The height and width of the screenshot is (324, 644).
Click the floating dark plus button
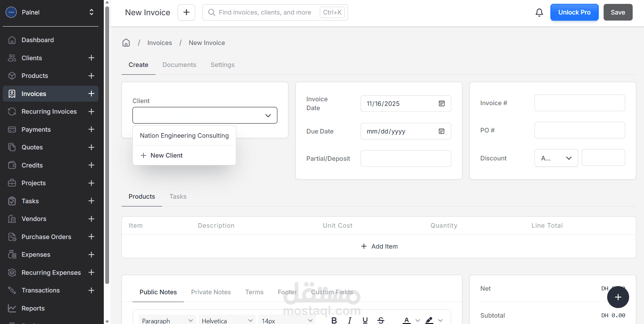tap(618, 297)
